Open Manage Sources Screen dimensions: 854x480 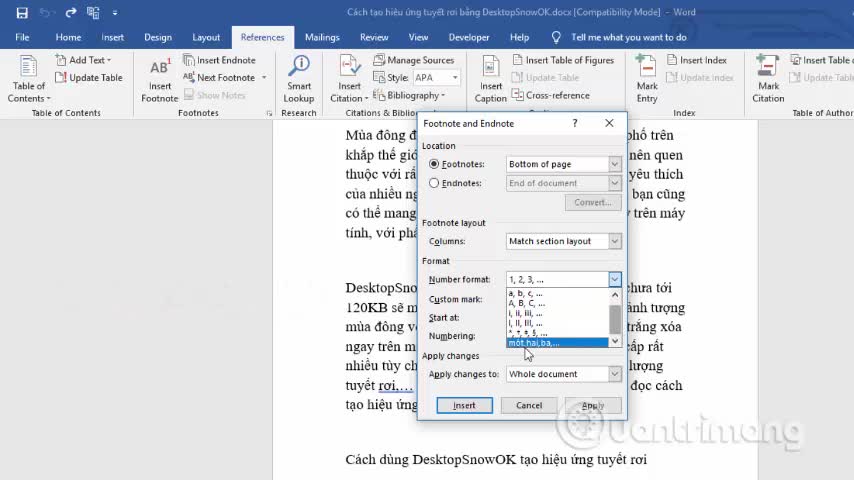click(x=413, y=60)
